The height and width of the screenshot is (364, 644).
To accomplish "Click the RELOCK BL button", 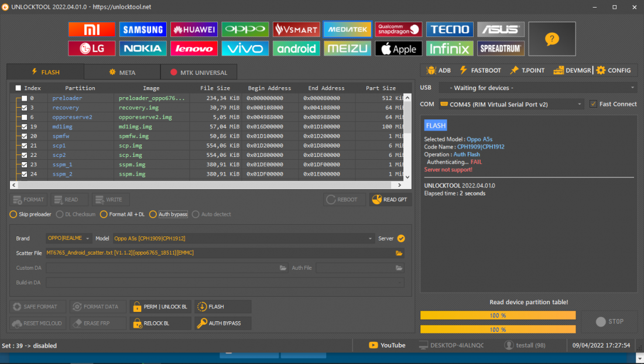I will 160,324.
